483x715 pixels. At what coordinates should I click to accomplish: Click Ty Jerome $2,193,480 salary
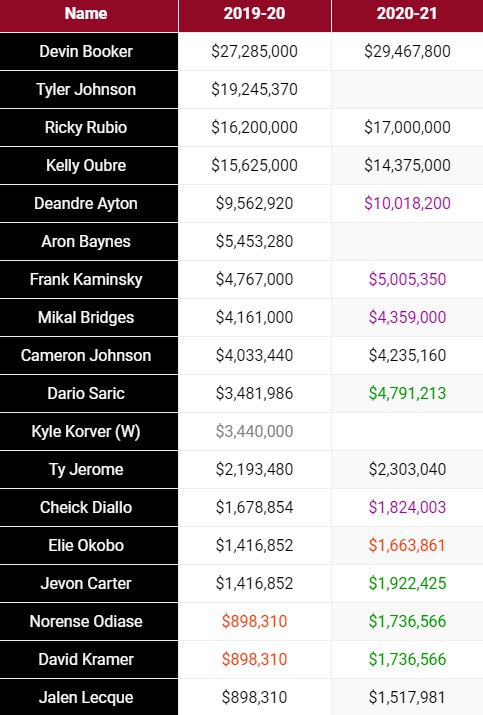(254, 469)
